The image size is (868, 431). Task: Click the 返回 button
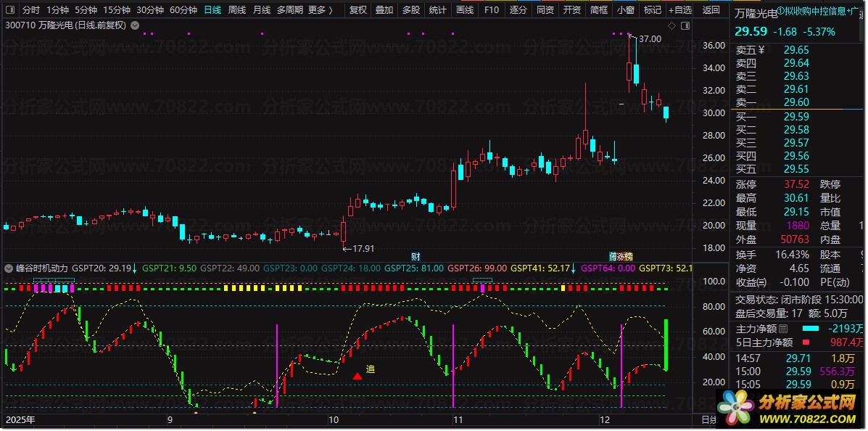(x=711, y=10)
